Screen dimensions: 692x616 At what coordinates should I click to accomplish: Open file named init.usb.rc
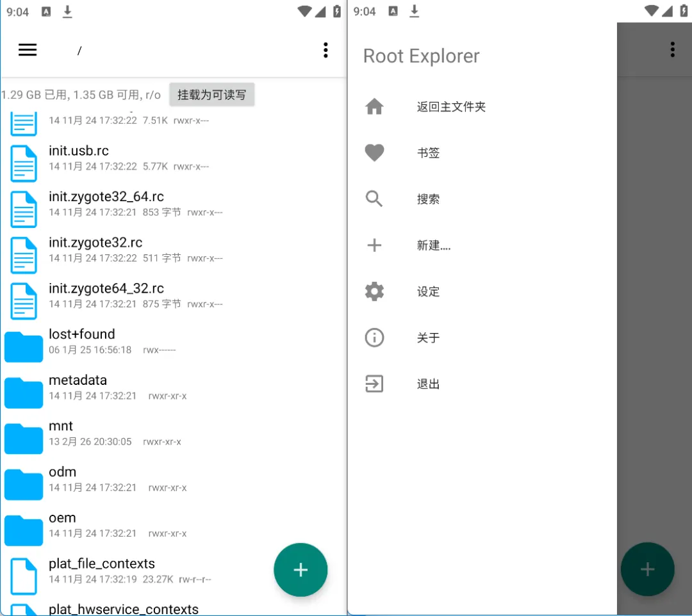(79, 151)
